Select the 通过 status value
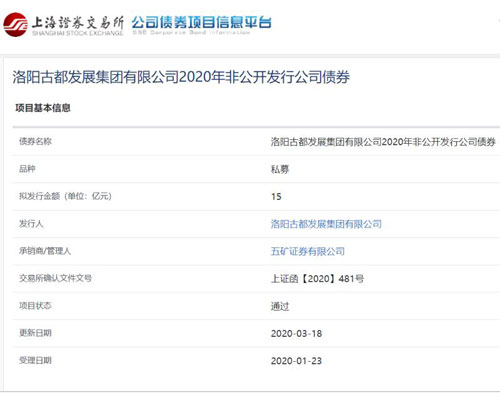500x393 pixels. click(x=280, y=306)
